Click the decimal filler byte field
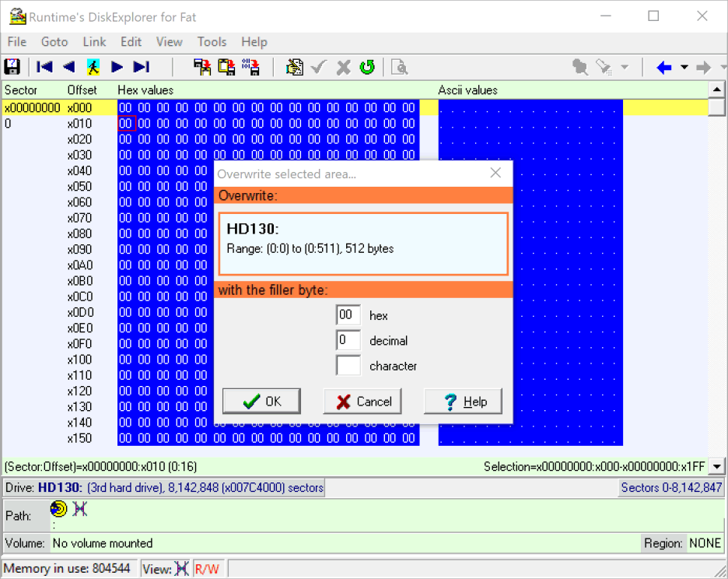 pos(348,340)
